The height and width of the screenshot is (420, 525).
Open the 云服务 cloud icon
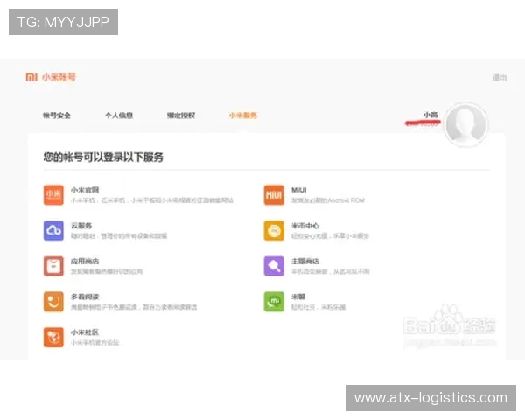(53, 230)
